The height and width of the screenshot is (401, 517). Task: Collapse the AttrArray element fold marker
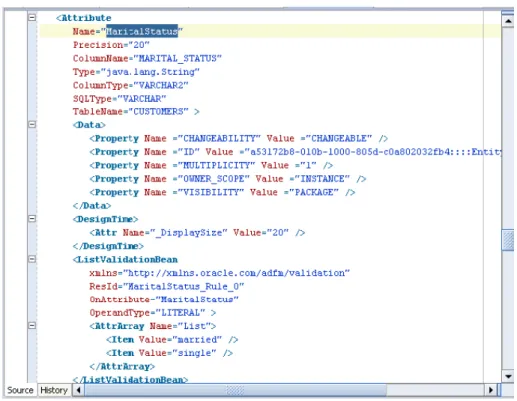pyautogui.click(x=32, y=325)
